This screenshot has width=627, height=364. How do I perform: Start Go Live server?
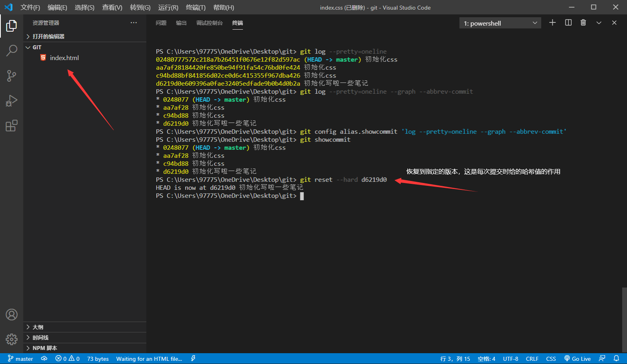[x=578, y=359]
